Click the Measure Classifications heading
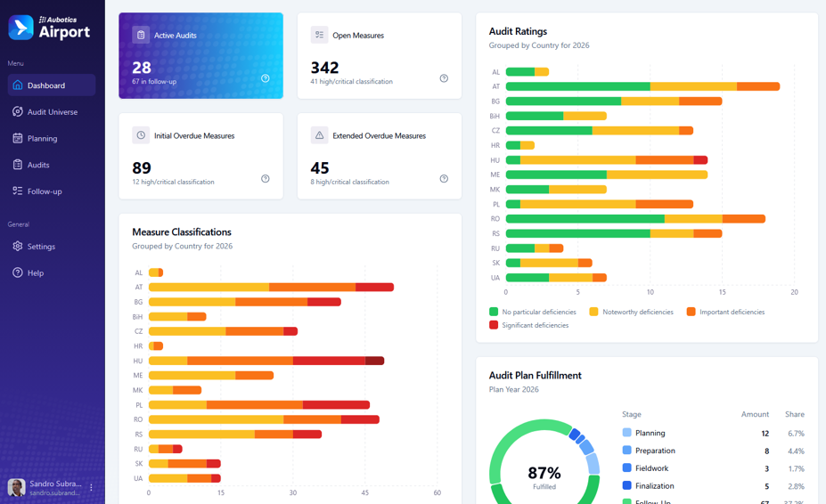This screenshot has width=826, height=504. pos(182,232)
